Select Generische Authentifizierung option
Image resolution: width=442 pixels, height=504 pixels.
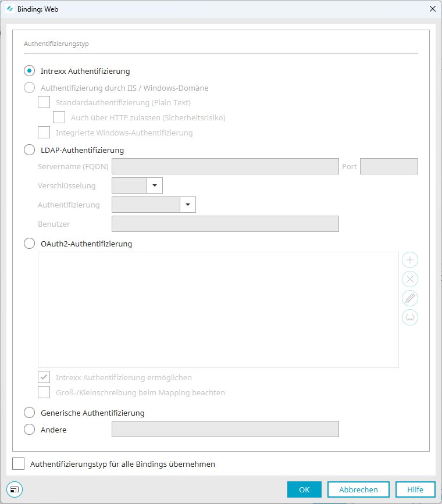pyautogui.click(x=29, y=412)
